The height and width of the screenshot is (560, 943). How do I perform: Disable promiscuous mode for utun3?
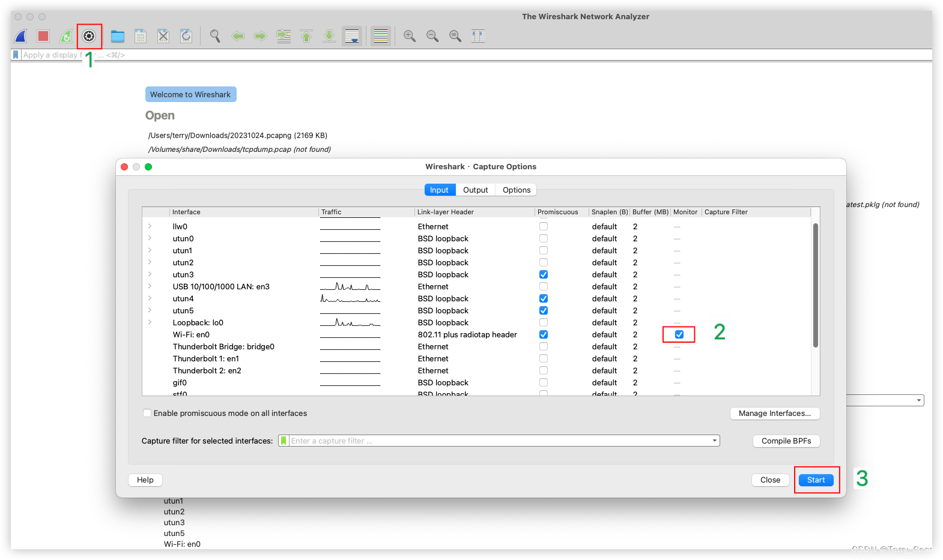click(x=544, y=274)
